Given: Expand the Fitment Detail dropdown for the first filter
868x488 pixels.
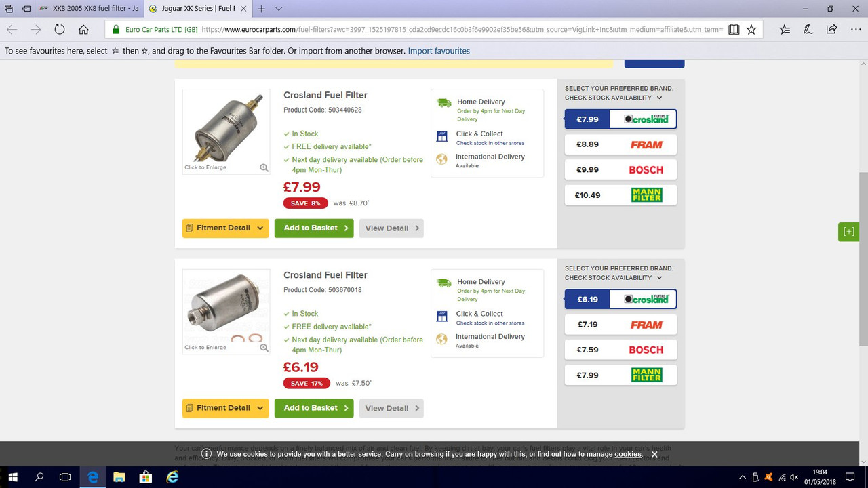Looking at the screenshot, I should point(225,228).
